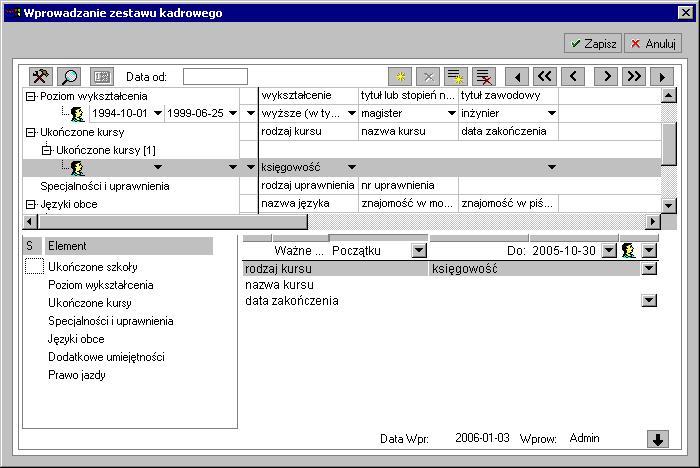Add new record with yellow star icon
The height and width of the screenshot is (468, 700).
400,77
